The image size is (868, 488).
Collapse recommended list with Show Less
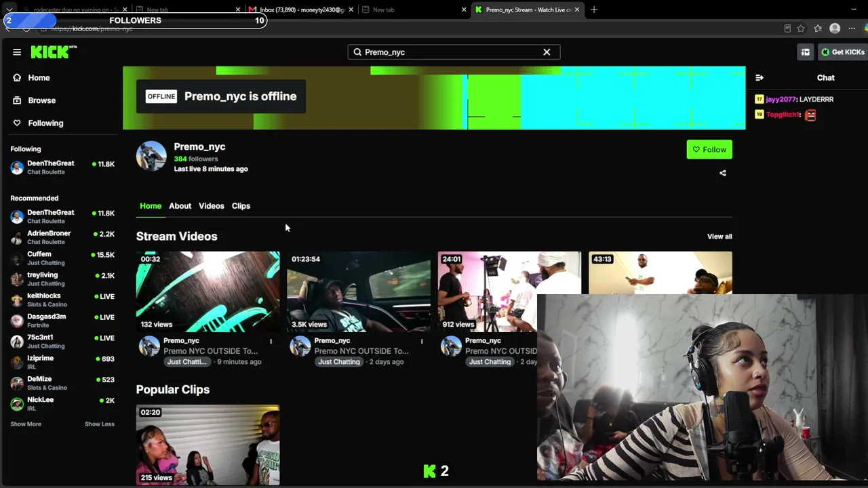click(x=100, y=424)
